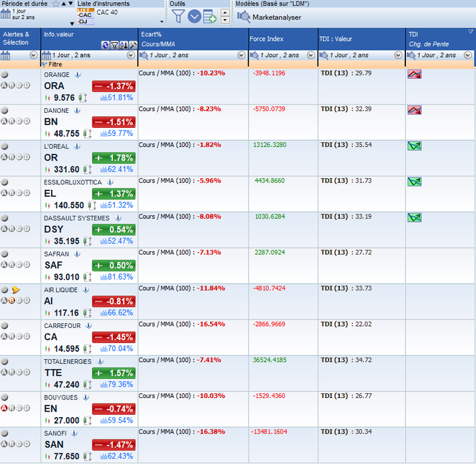
Task: Toggle the grey alert dot for SAFRAN
Action: tap(4, 254)
